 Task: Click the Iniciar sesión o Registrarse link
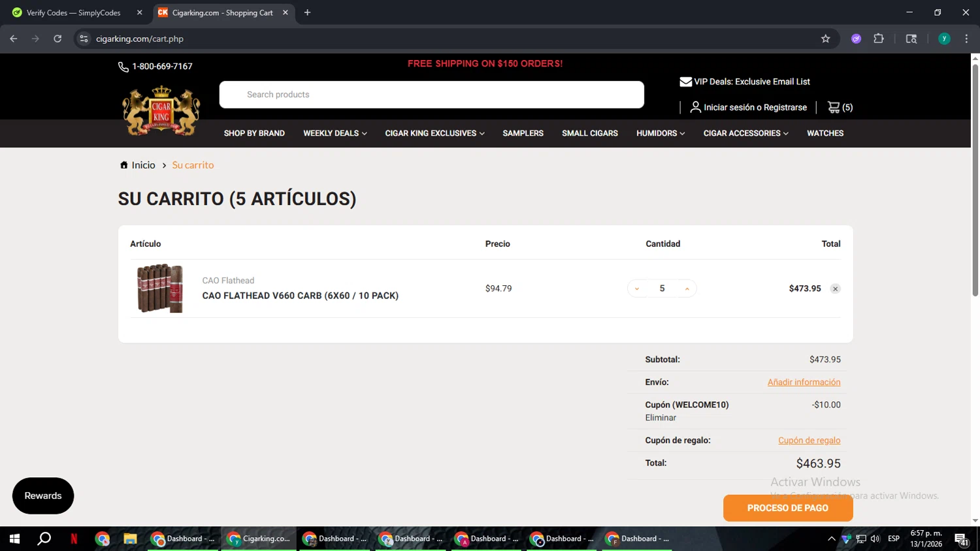click(x=755, y=107)
